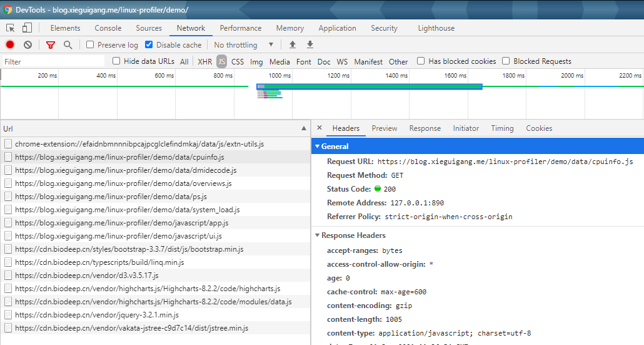Stop recording network log
The width and height of the screenshot is (644, 345).
pos(10,45)
